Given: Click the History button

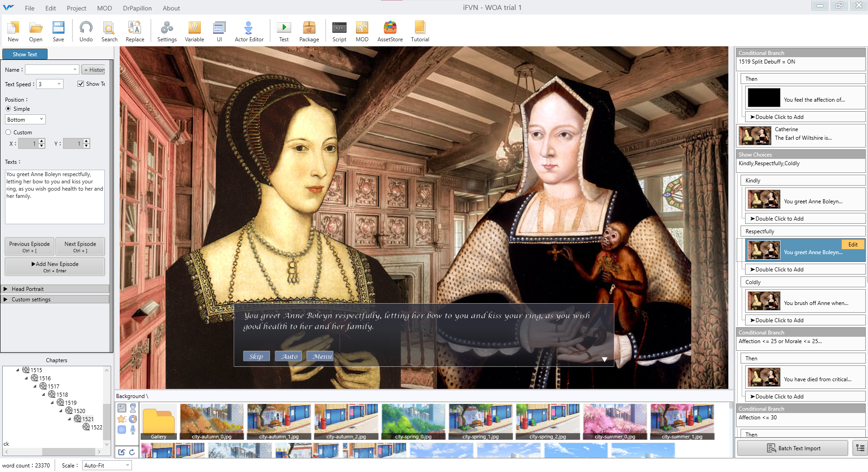Looking at the screenshot, I should (x=94, y=69).
